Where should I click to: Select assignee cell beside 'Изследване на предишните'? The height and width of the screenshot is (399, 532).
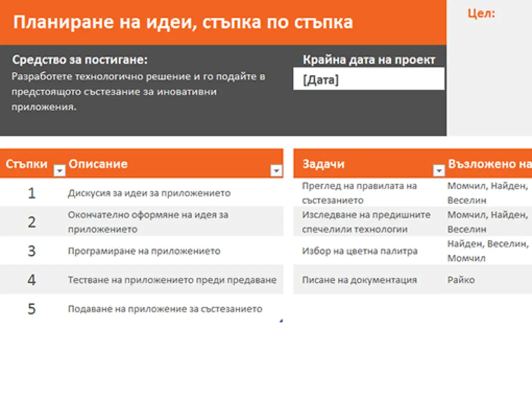[488, 222]
